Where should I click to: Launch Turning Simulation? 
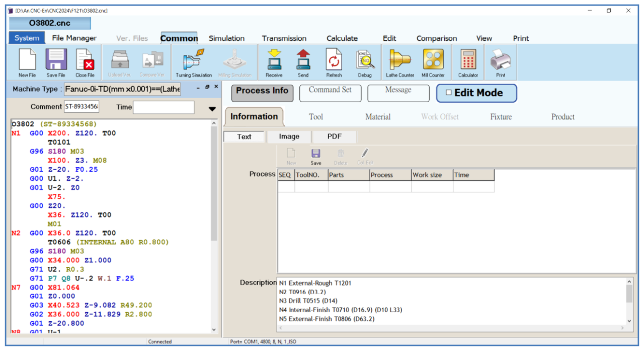point(194,62)
